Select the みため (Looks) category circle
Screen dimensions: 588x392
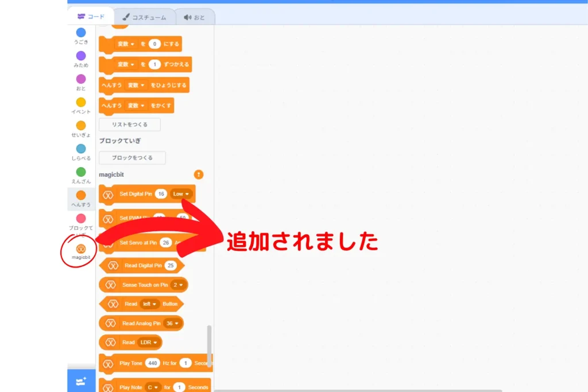(81, 56)
